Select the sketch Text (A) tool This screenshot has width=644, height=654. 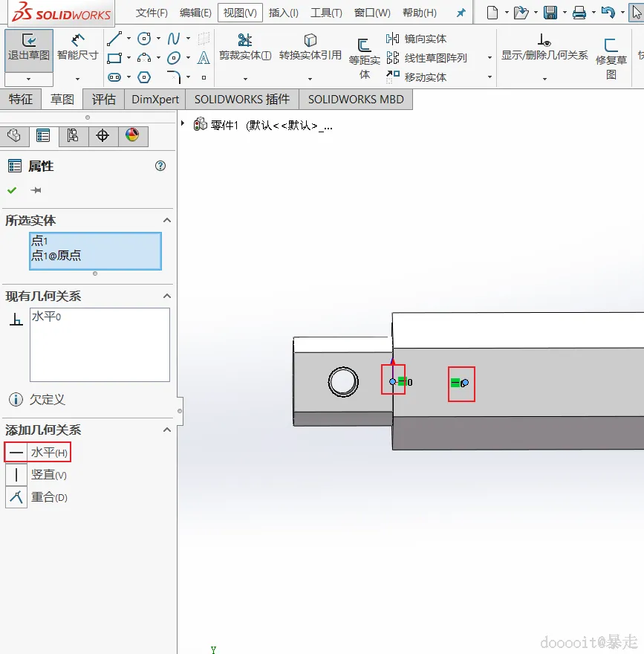pos(204,58)
